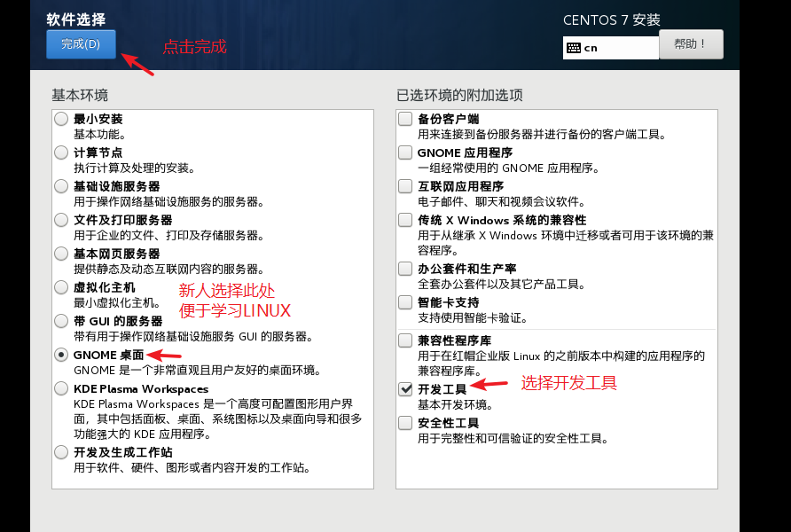Click the text 最小虚拟化主机。
This screenshot has height=532, width=791.
(117, 303)
